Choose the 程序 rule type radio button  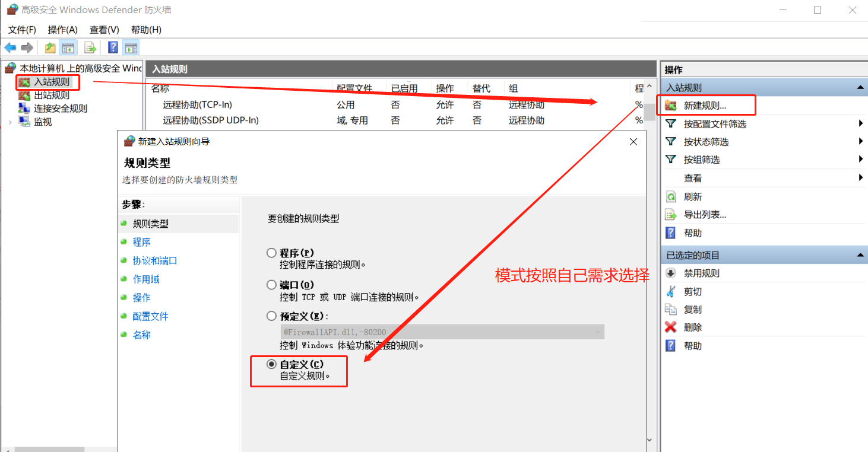[x=271, y=252]
